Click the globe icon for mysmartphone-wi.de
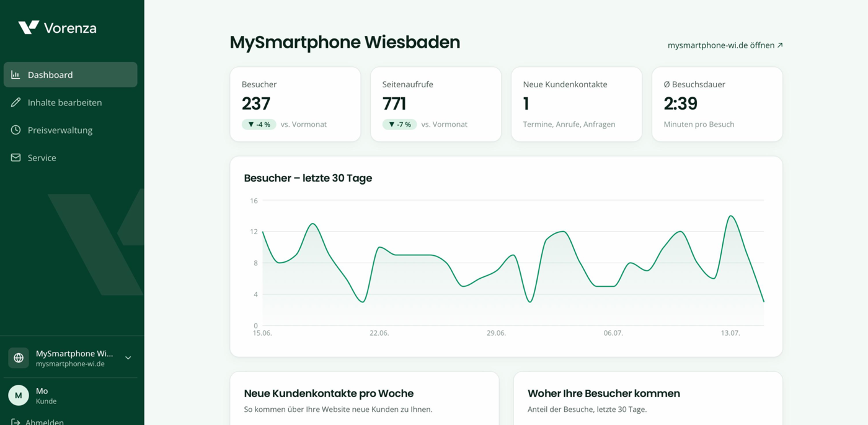This screenshot has width=868, height=425. point(19,358)
